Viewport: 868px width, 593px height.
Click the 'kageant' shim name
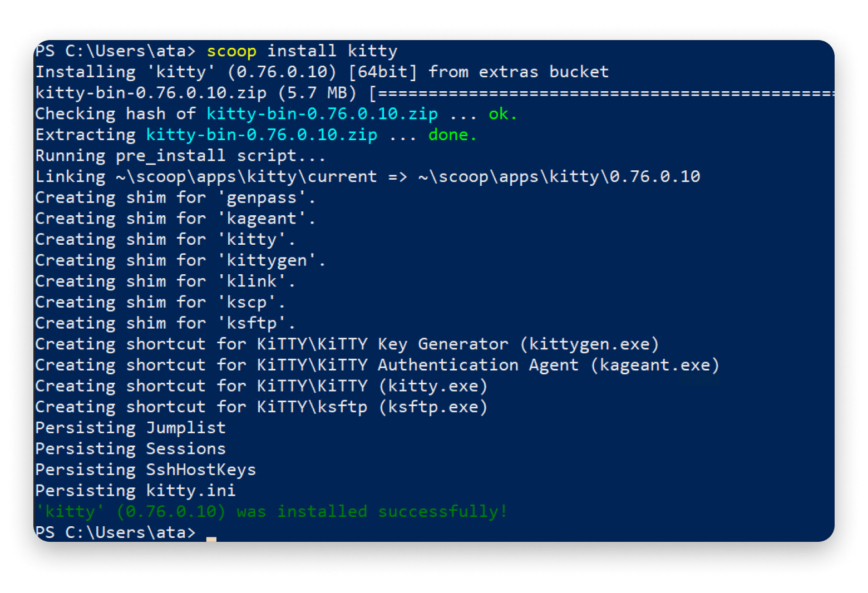coord(262,219)
